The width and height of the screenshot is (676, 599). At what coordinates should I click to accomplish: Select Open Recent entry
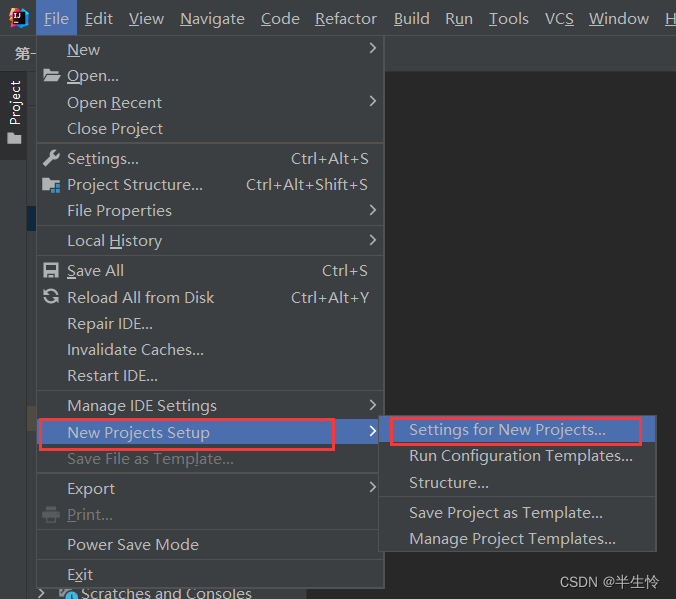(x=210, y=103)
